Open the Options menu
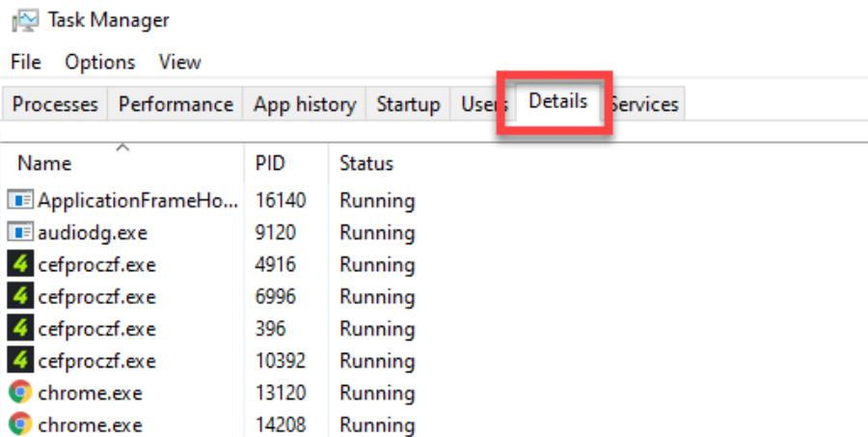Viewport: 868px width, 437px height. click(x=100, y=62)
